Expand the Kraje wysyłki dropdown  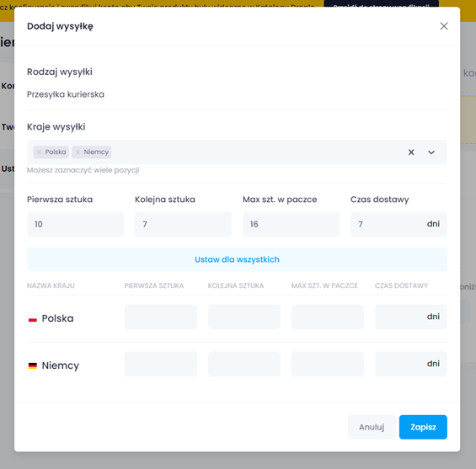(x=431, y=152)
